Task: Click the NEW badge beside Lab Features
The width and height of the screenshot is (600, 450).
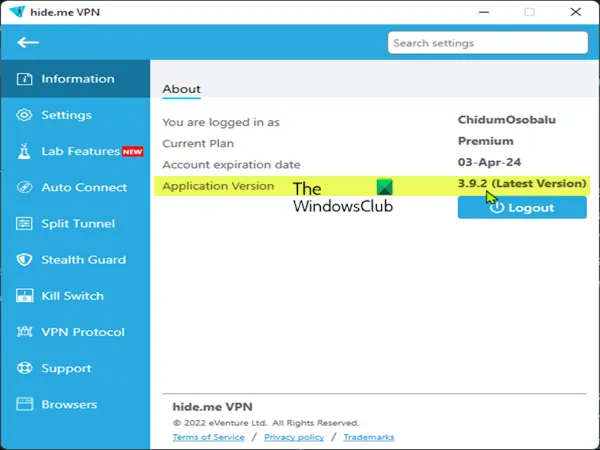Action: point(132,152)
